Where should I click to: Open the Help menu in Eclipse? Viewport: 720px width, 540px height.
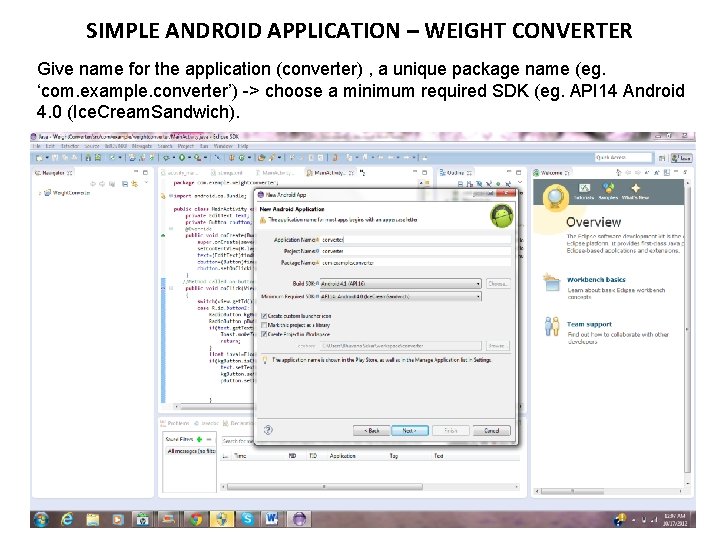(243, 146)
